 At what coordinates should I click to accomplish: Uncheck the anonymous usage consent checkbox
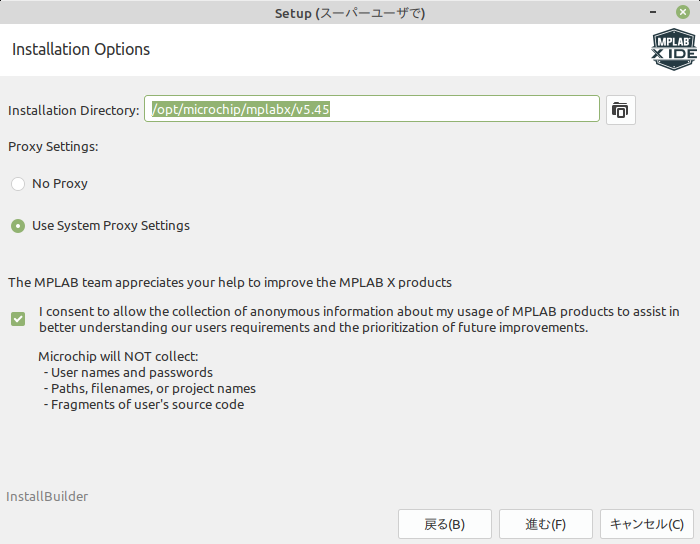point(18,319)
